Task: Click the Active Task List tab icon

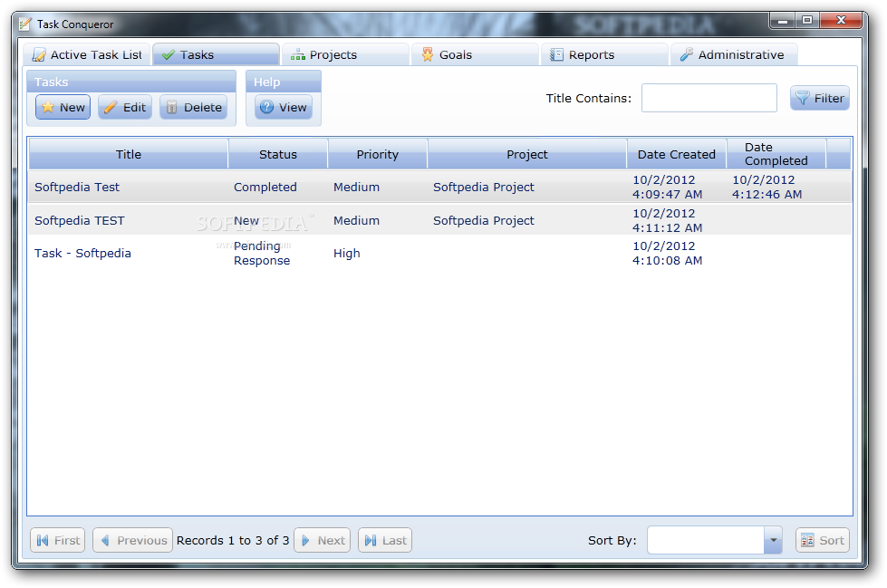Action: [x=39, y=55]
